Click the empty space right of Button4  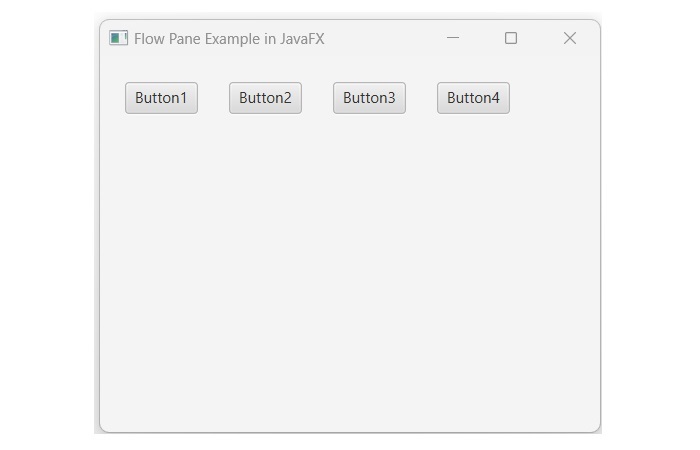tap(553, 98)
